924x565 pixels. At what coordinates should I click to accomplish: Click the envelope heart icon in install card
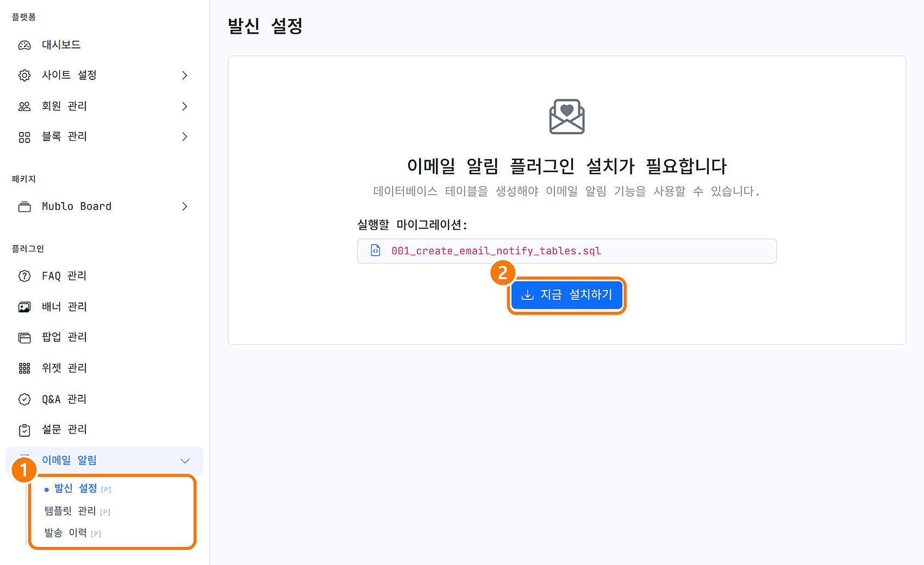pos(567,116)
